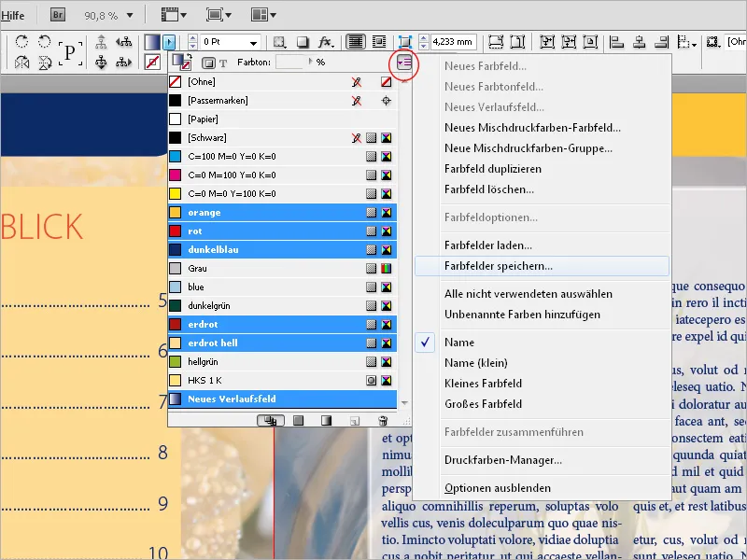The height and width of the screenshot is (560, 747).
Task: Click the drop shadow icon
Action: (x=303, y=42)
